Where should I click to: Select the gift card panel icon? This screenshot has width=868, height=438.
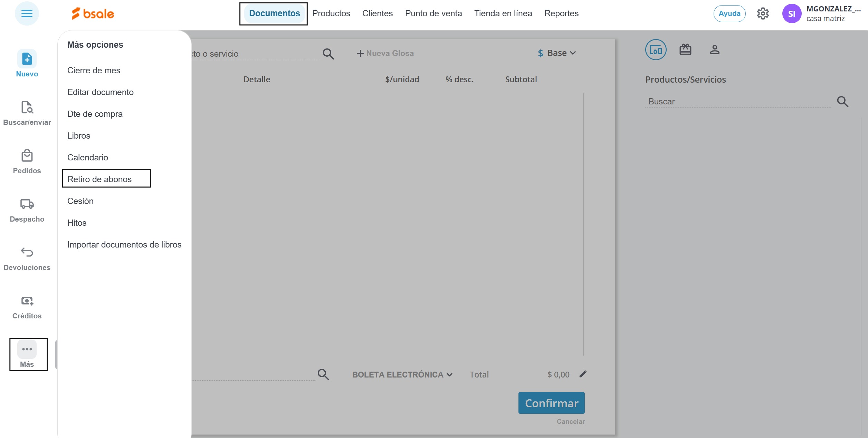[x=685, y=50]
